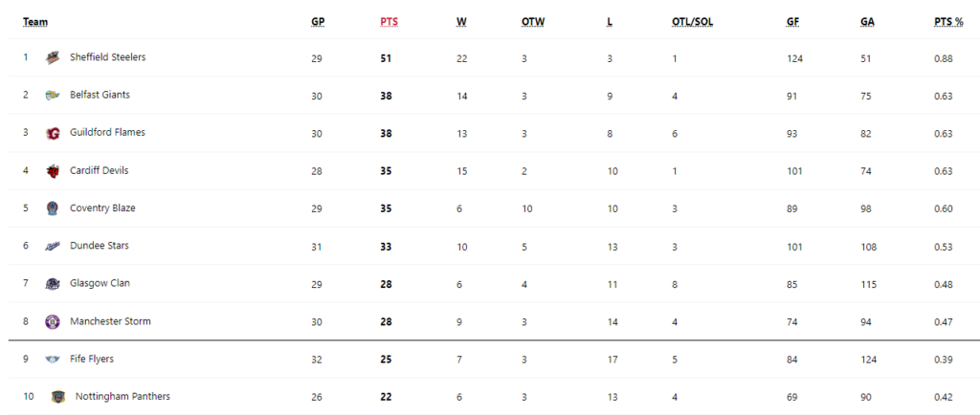Click the Sheffield Steelers team logo
The image size is (980, 415).
point(53,58)
